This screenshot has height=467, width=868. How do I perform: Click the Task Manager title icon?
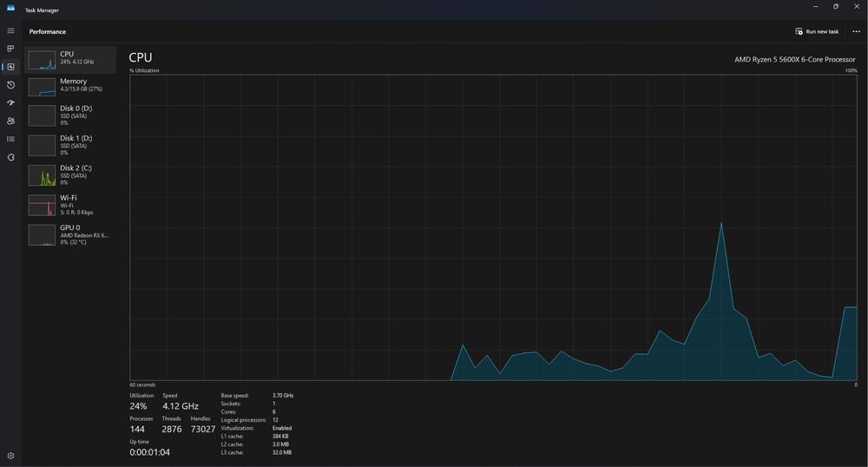coord(10,8)
